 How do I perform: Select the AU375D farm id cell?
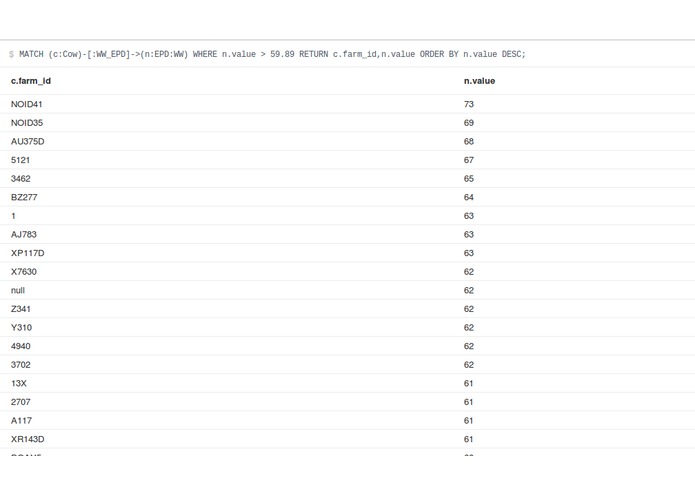point(27,141)
